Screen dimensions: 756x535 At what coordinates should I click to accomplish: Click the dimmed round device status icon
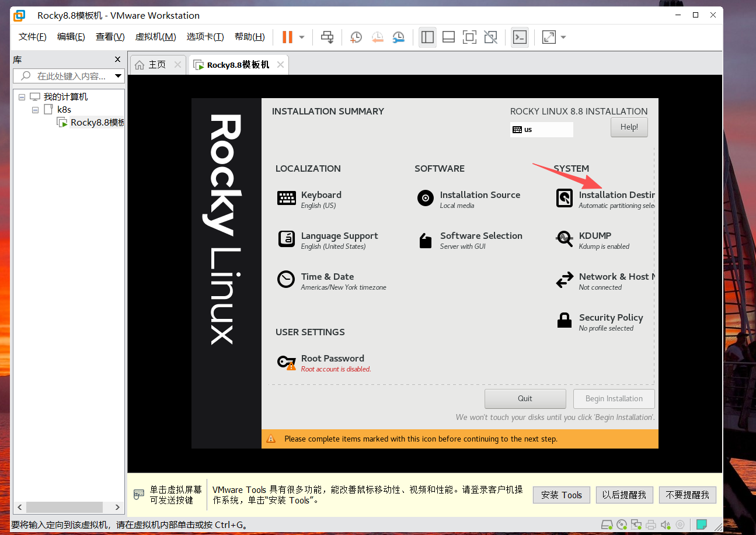(x=680, y=524)
